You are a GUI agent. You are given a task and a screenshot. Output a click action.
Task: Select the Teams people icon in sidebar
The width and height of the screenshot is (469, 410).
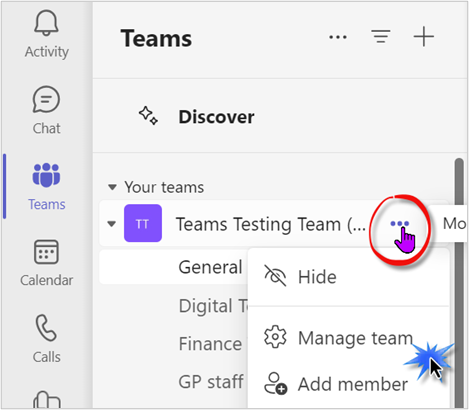pos(46,175)
